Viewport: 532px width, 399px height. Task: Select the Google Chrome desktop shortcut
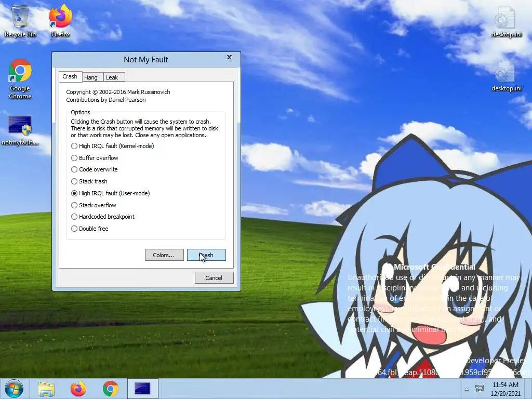[x=20, y=79]
